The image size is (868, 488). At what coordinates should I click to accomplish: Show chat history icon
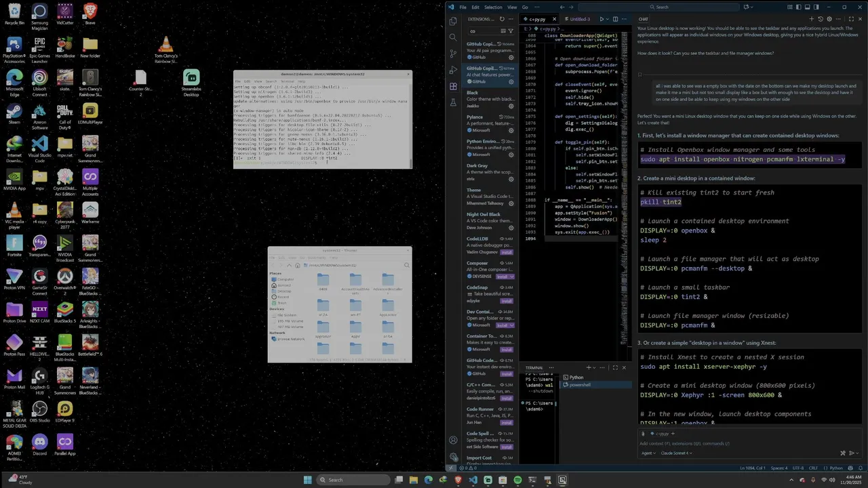820,19
